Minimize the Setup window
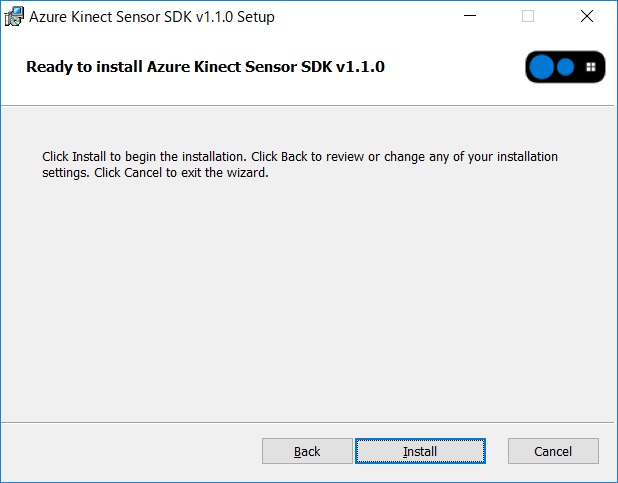Image resolution: width=618 pixels, height=483 pixels. 470,16
